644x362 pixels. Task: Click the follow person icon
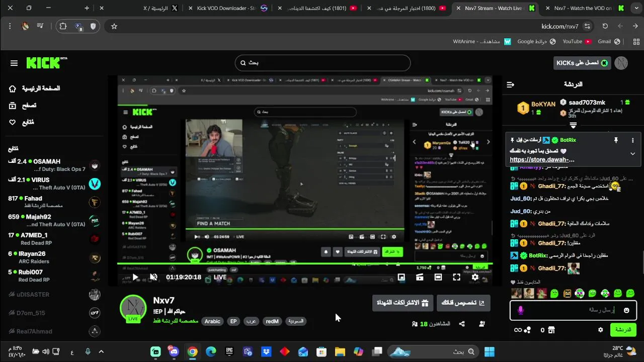click(482, 324)
